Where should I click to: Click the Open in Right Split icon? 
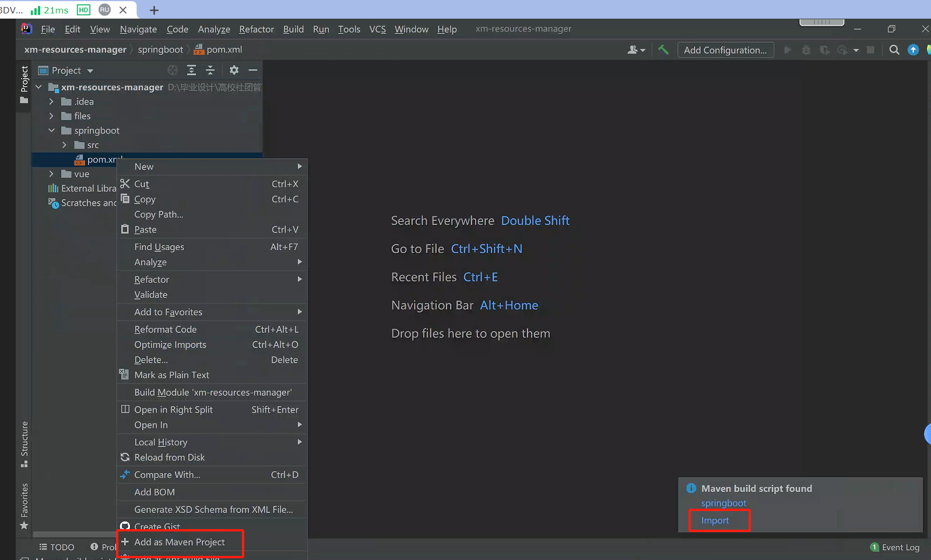125,409
